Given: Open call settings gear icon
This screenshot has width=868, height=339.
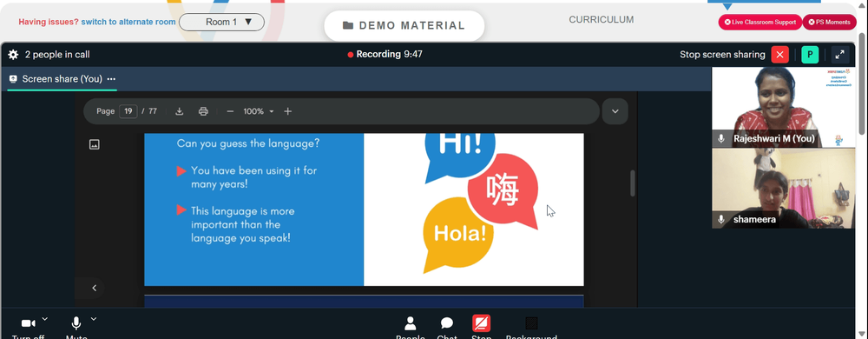Looking at the screenshot, I should [x=13, y=54].
